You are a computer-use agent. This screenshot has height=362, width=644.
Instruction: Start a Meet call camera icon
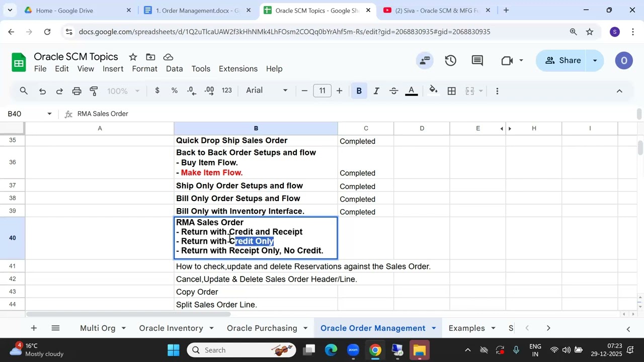[507, 60]
